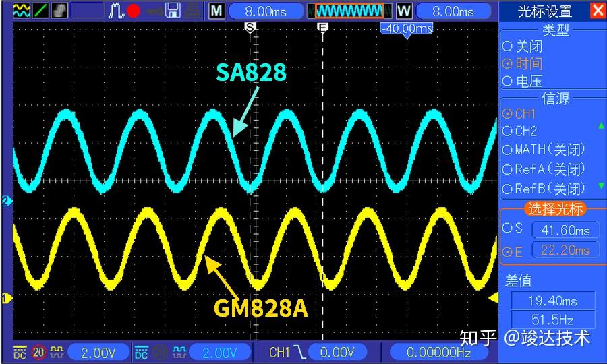Screen dimensions: 607x364
Task: Click the E cursor value 22.20ms
Action: [x=565, y=250]
